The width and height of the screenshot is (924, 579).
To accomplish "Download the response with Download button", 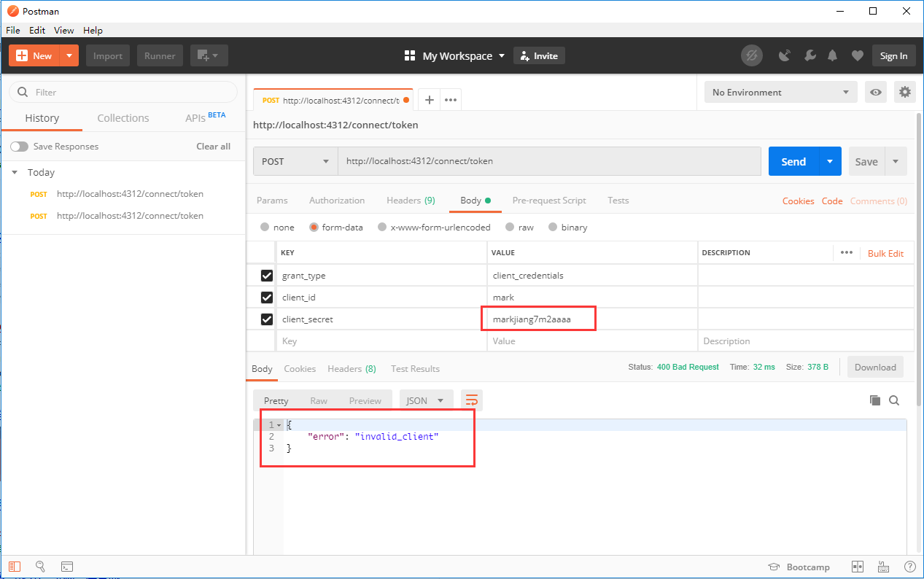I will click(x=875, y=367).
